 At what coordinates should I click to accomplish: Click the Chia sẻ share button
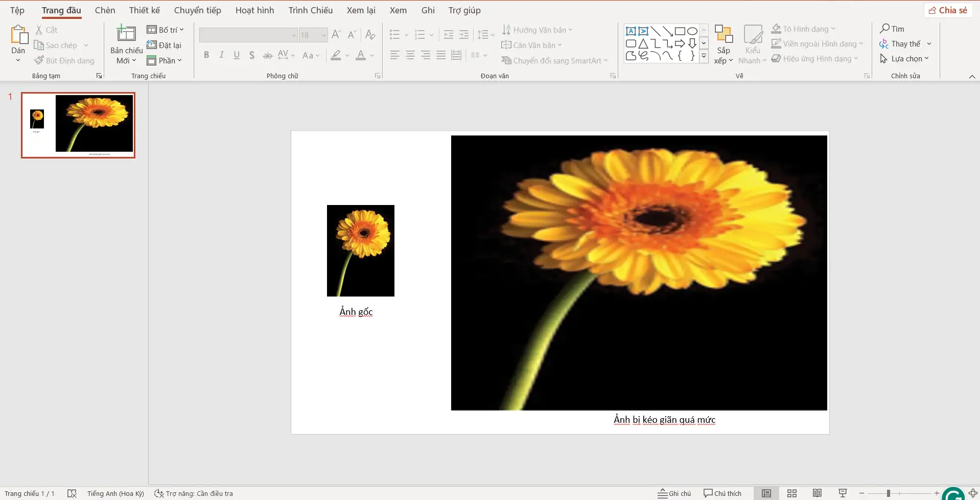click(x=948, y=10)
